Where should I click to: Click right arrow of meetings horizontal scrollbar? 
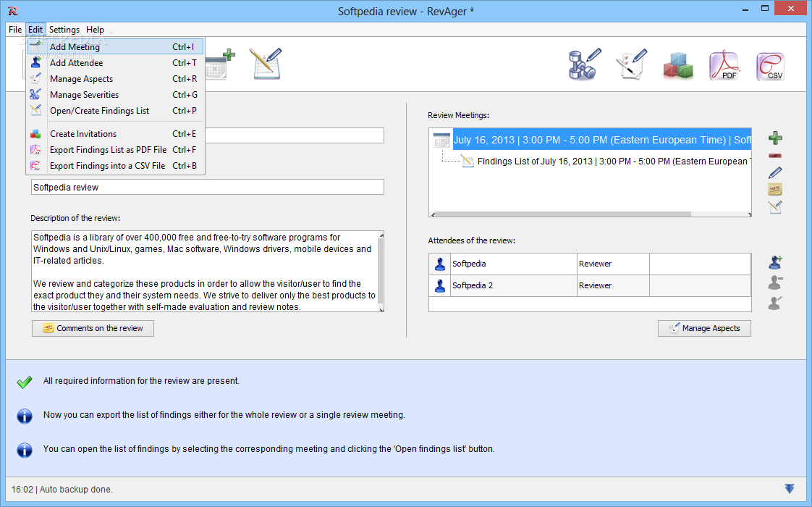point(749,214)
